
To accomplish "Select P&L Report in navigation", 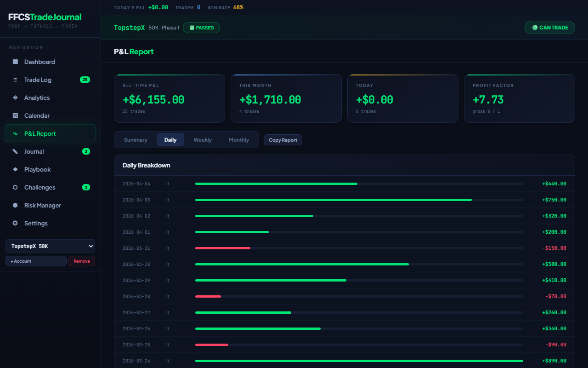I will pos(50,133).
